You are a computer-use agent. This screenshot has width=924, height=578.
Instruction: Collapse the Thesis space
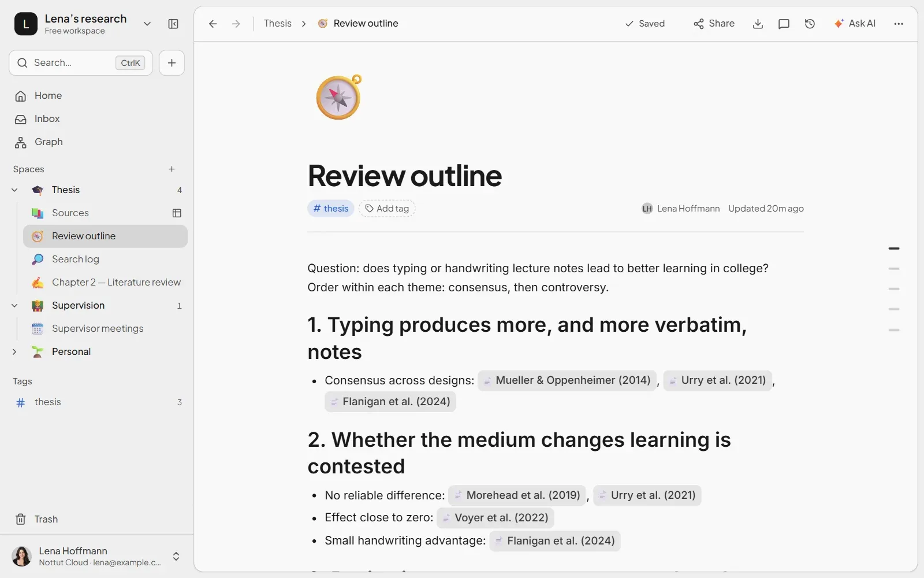point(14,190)
